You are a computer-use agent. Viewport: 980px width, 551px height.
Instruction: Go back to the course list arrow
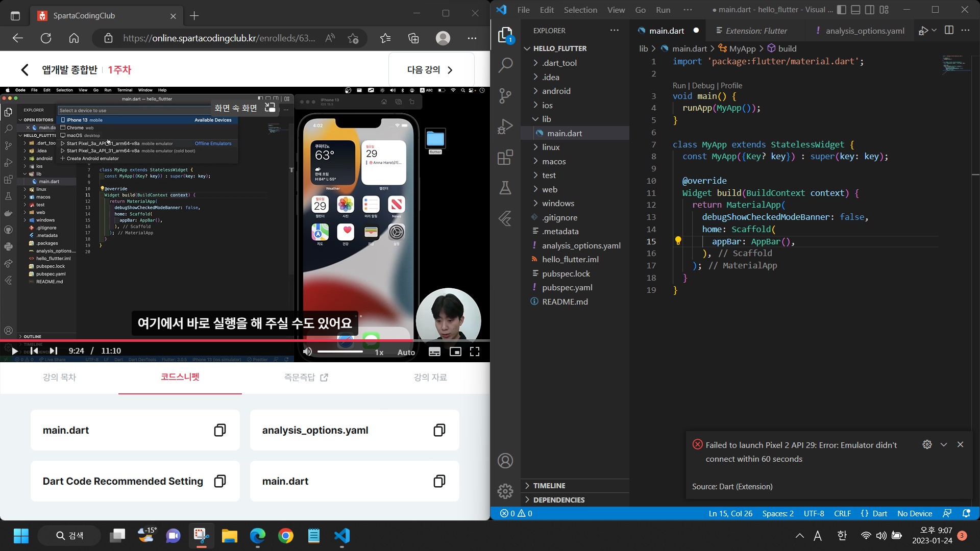(x=24, y=70)
